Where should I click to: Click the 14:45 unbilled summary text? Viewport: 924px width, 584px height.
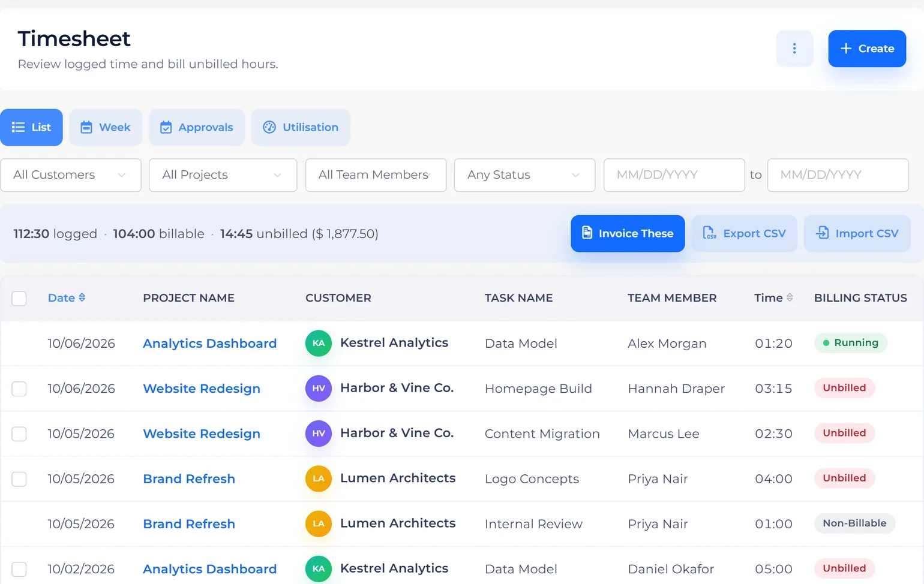[x=299, y=234]
